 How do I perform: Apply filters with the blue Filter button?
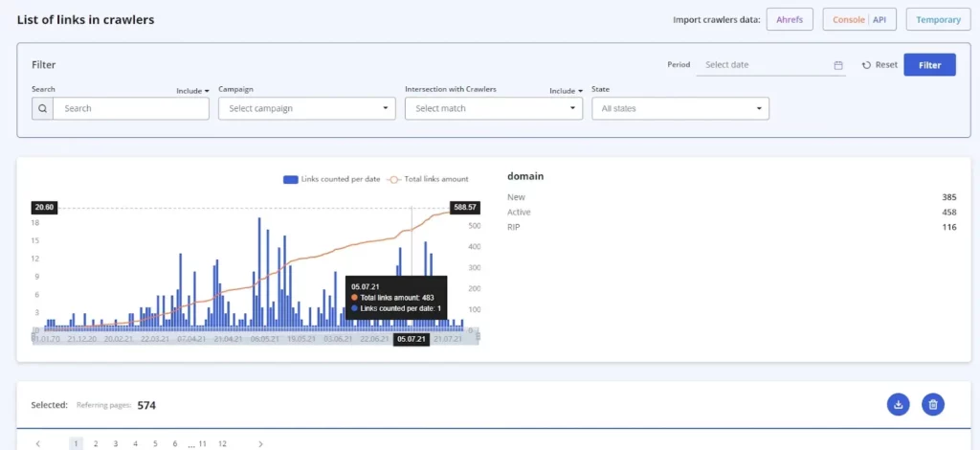929,65
